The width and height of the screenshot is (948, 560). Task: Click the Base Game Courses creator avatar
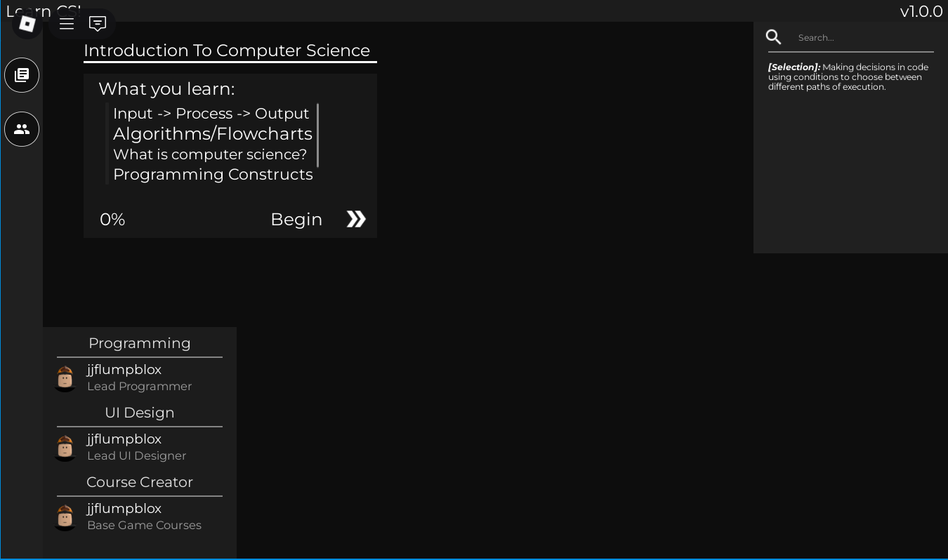point(65,517)
